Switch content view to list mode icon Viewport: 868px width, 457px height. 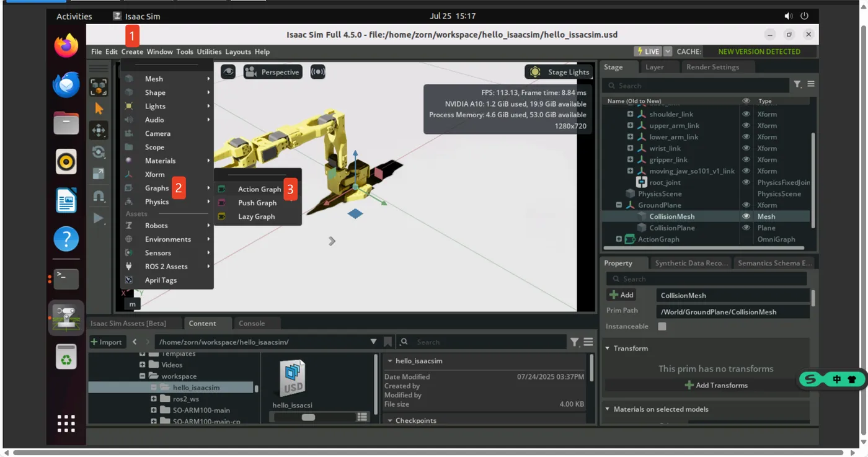coord(363,417)
